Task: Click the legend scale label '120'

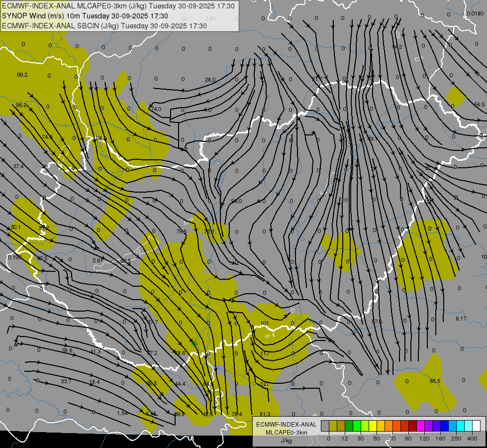Action: 424,439
